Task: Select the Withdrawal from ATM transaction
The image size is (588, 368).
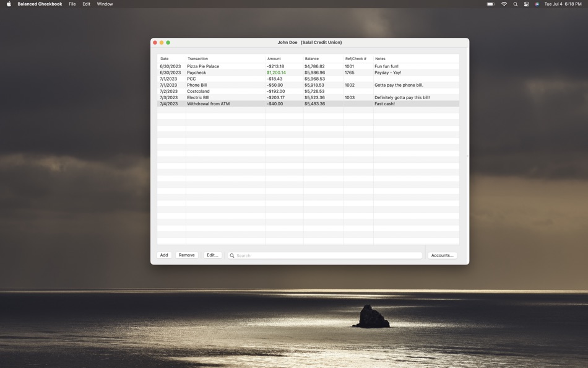Action: [x=308, y=103]
